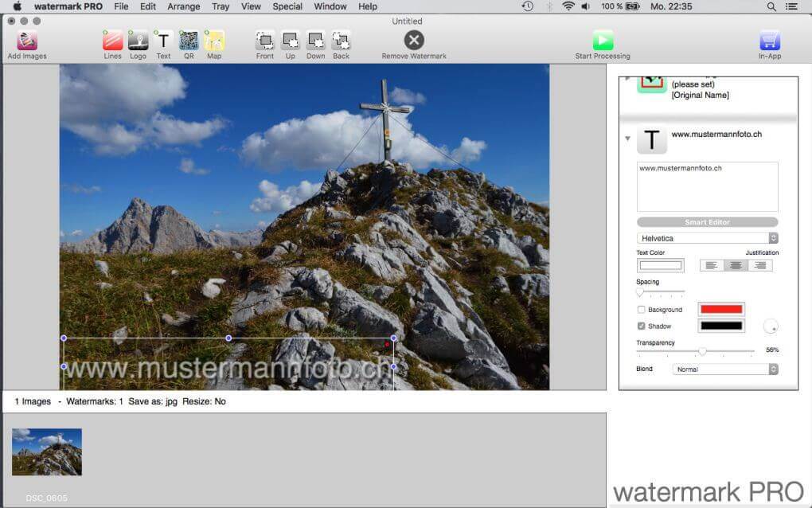Enable the Background checkbox
This screenshot has height=508, width=812.
coord(642,310)
